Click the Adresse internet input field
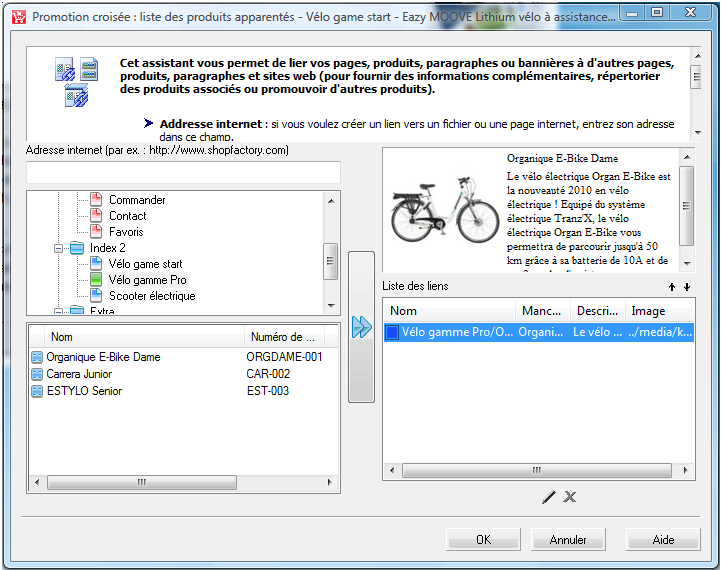Viewport: 721px width, 570px height. [183, 172]
